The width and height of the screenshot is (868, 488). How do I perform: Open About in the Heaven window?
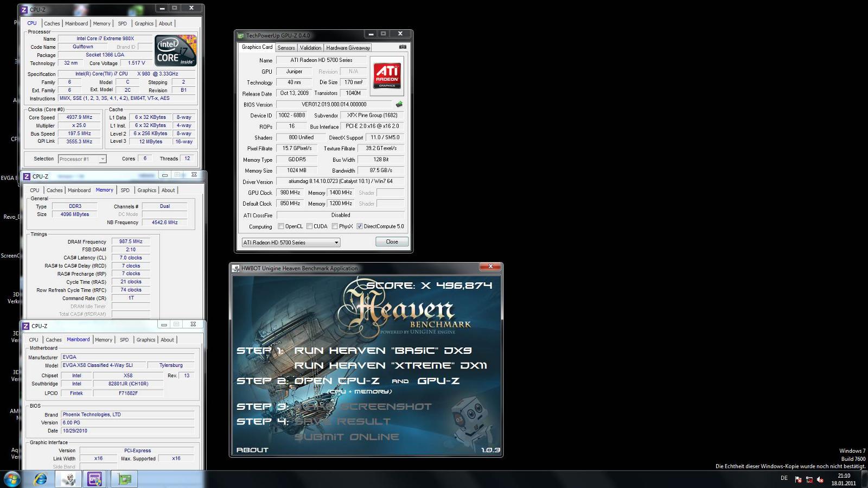tap(252, 450)
